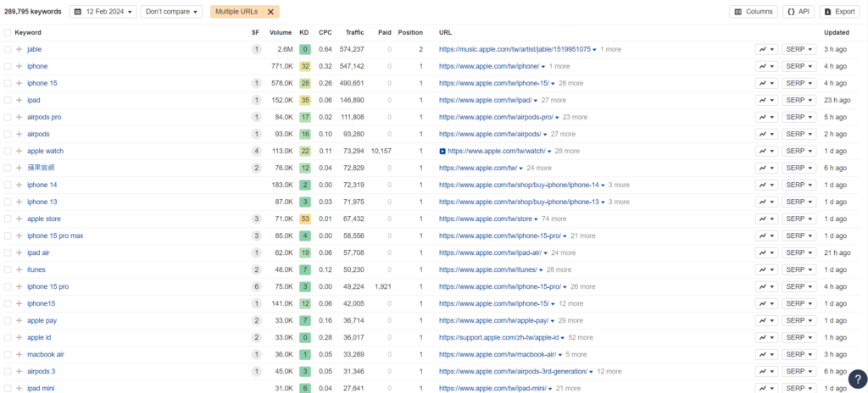
Task: Add apple store keyword via plus icon
Action: pos(19,219)
